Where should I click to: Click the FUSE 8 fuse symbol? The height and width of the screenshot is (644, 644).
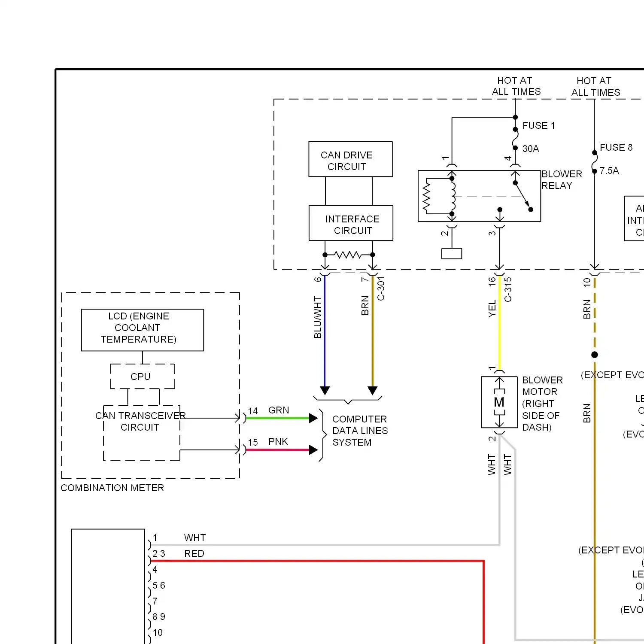595,162
